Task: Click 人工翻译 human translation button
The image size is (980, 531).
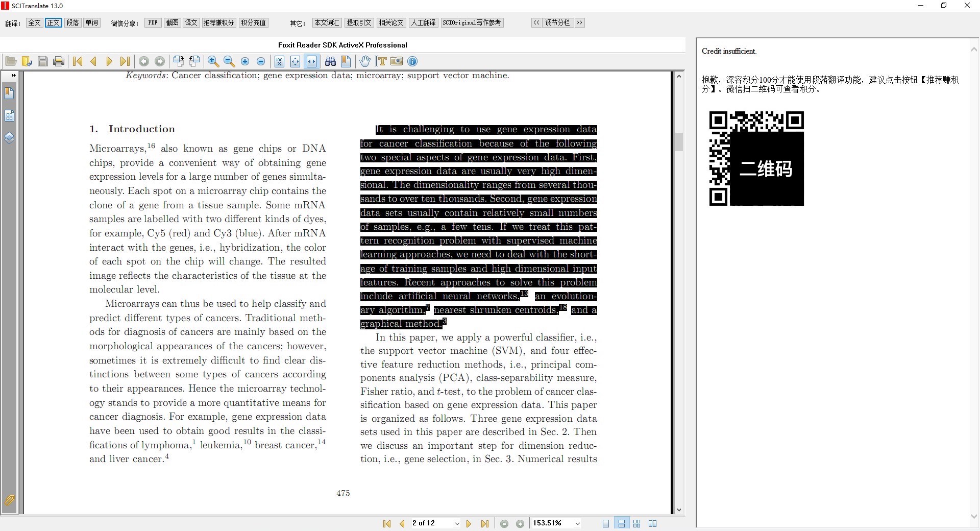Action: coord(424,22)
